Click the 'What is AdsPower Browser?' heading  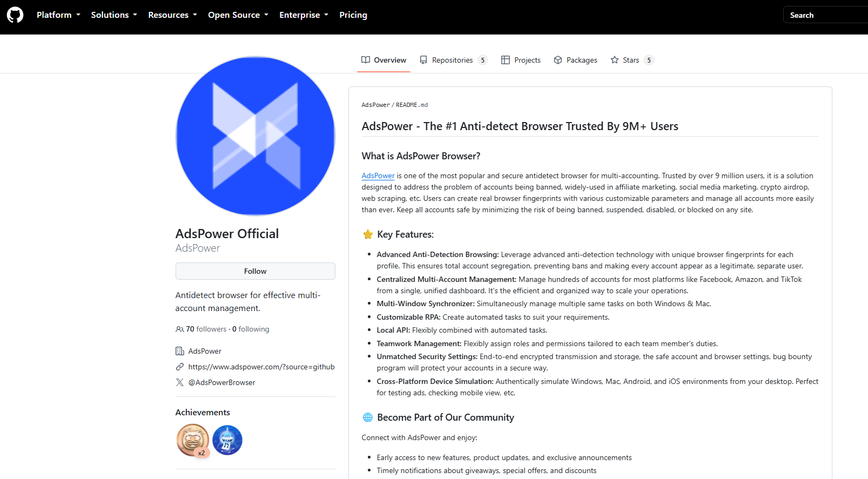pos(421,156)
